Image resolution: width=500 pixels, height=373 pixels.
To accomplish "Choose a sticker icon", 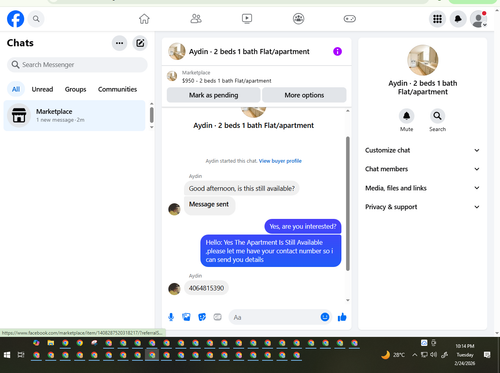I will click(x=202, y=317).
